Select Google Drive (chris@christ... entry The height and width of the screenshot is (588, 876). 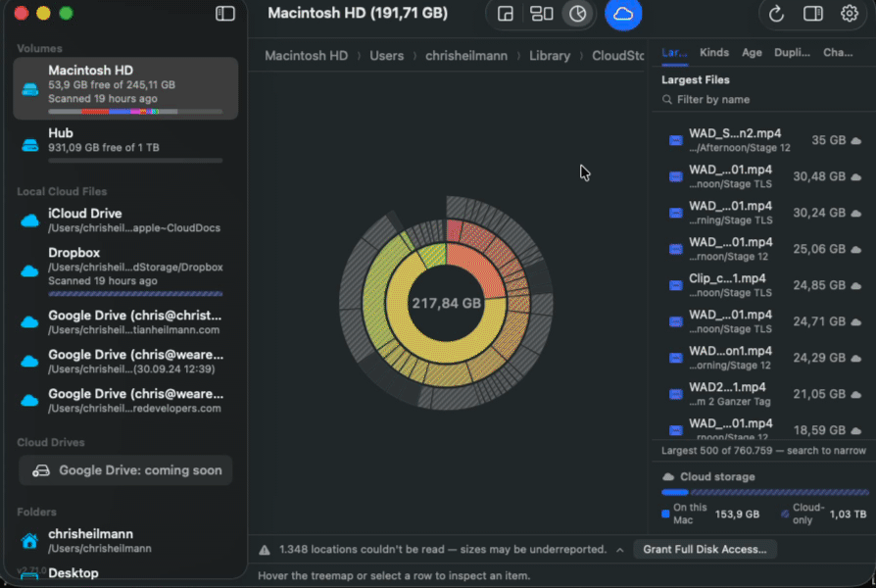point(125,322)
